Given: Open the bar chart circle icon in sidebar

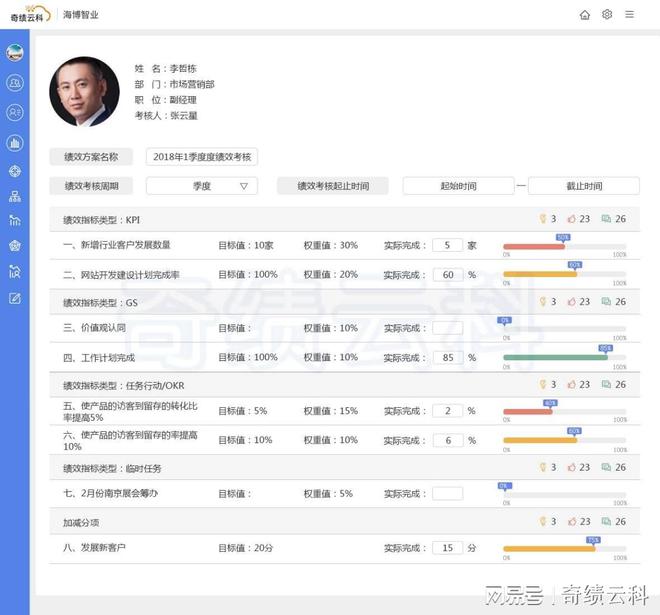Looking at the screenshot, I should (15, 143).
